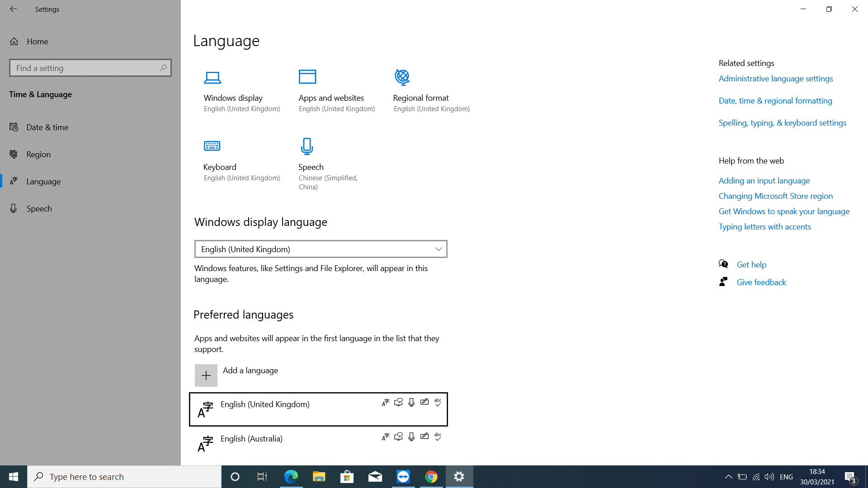Click the battery icon in system tray
Screen dimensions: 868x488
[x=742, y=477]
